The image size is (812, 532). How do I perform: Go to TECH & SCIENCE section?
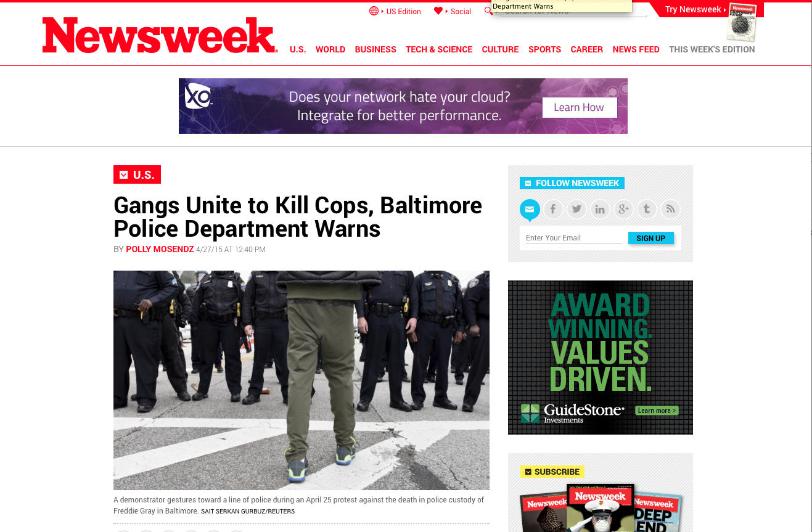coord(439,49)
